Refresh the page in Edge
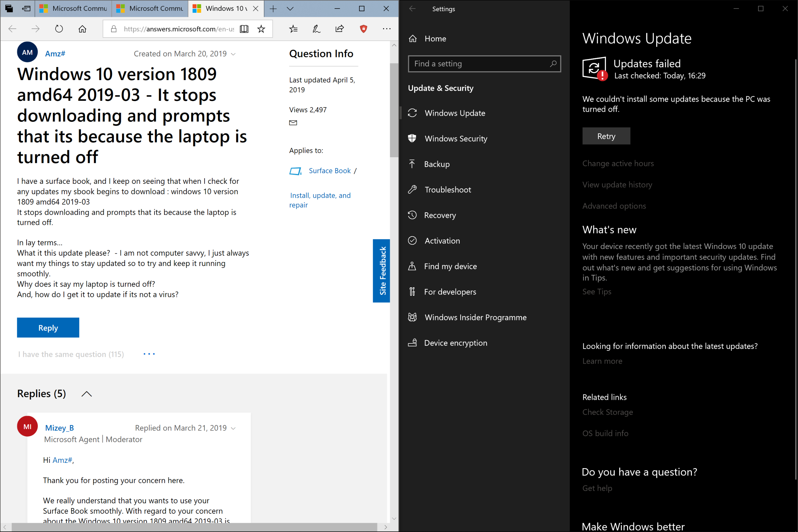Image resolution: width=798 pixels, height=532 pixels. point(59,29)
